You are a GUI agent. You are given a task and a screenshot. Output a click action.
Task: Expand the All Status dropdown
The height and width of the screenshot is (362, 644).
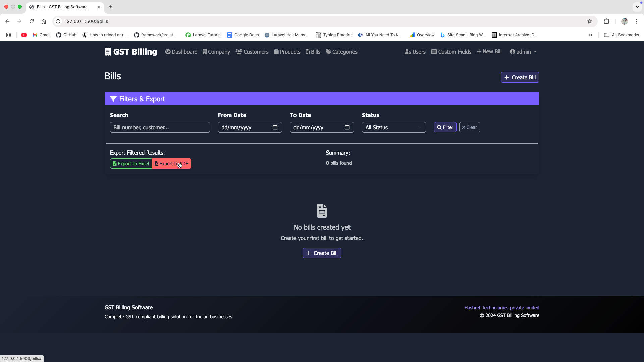coord(393,127)
